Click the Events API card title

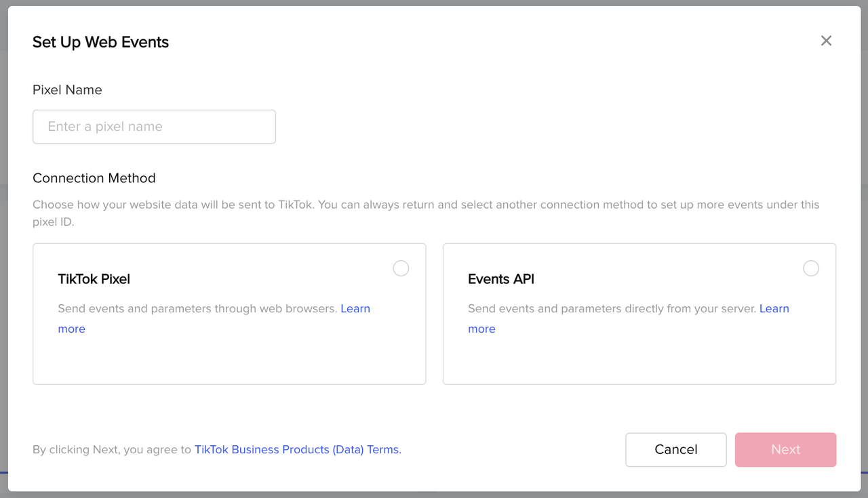point(501,279)
